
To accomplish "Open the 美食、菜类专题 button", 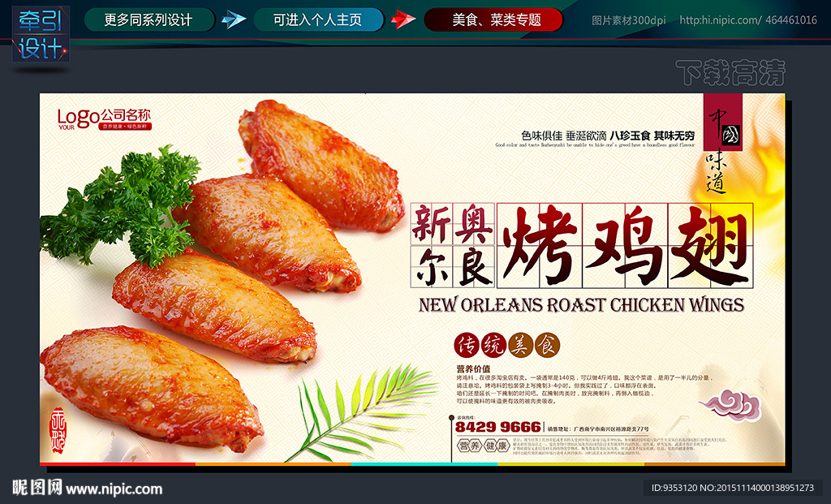I will click(493, 20).
